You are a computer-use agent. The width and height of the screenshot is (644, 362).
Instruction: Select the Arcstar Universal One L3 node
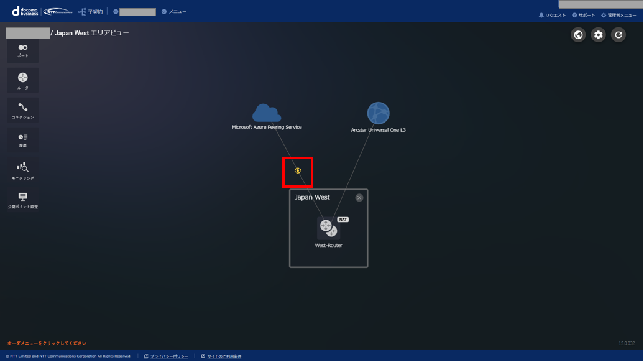click(x=379, y=113)
